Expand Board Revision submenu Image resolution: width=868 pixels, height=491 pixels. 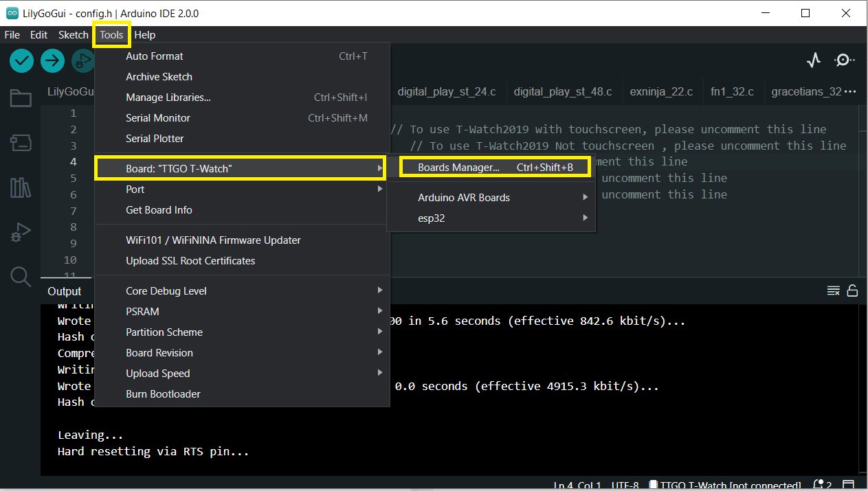(242, 353)
